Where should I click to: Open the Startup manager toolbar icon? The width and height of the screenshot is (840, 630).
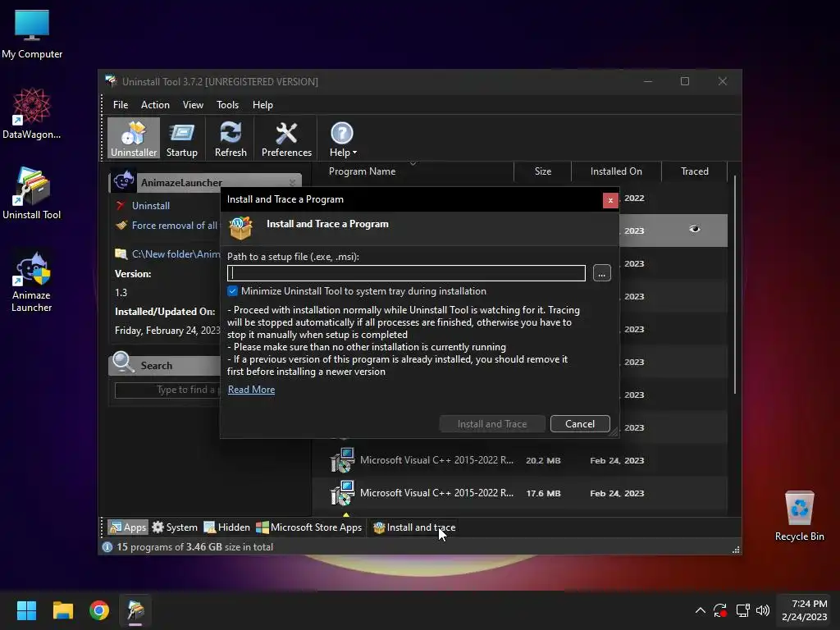tap(181, 139)
